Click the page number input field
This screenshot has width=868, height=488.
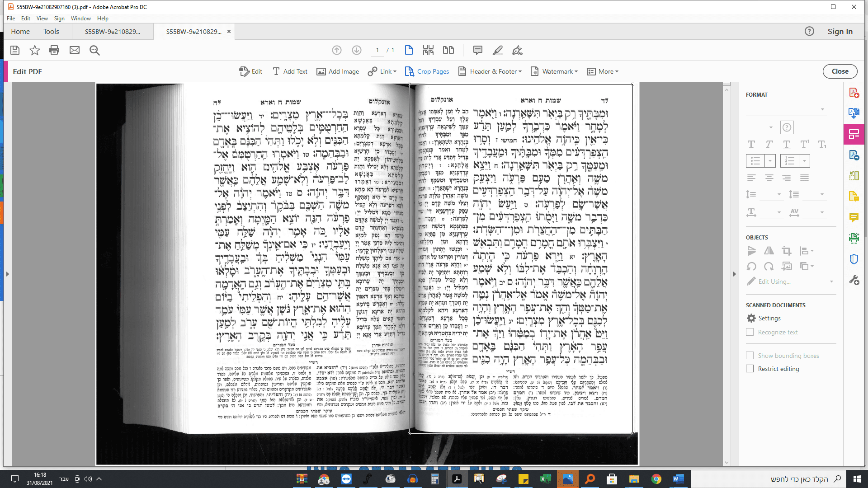377,50
